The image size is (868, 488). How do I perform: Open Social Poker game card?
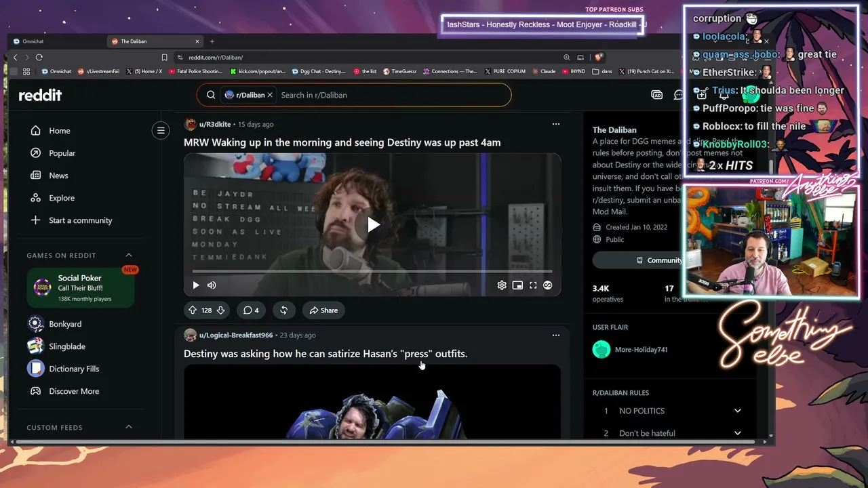pyautogui.click(x=81, y=288)
